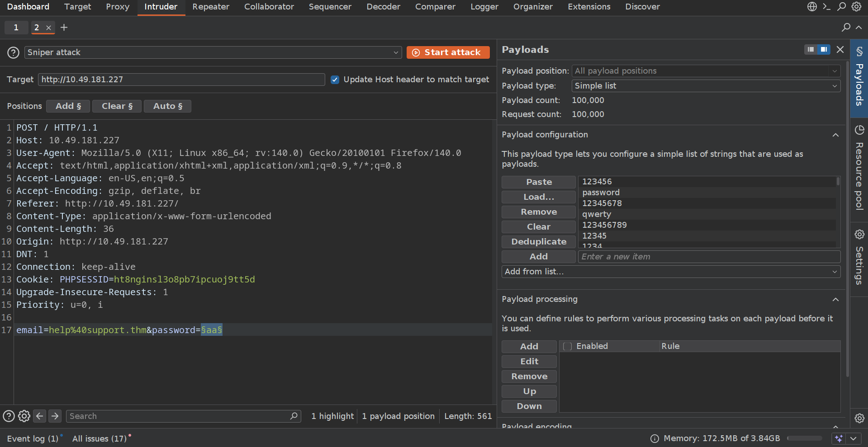
Task: Open the Decoder tab
Action: point(383,7)
